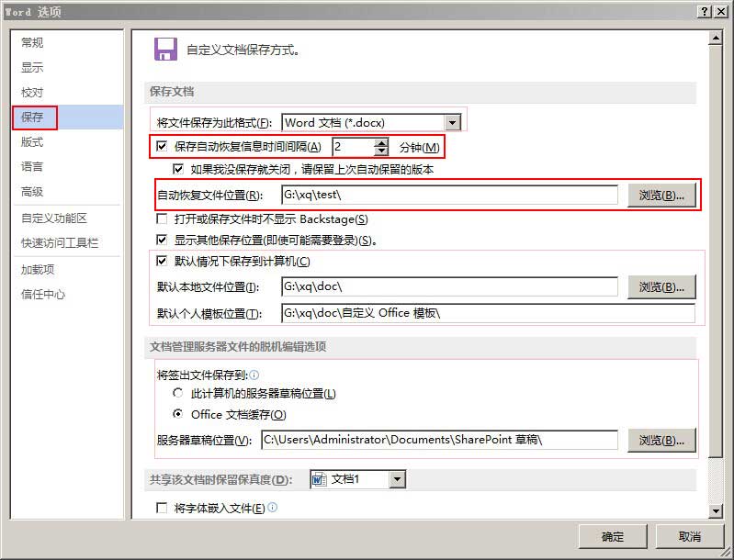Click the 默认个人模板位置 path field
734x560 pixels.
[488, 313]
